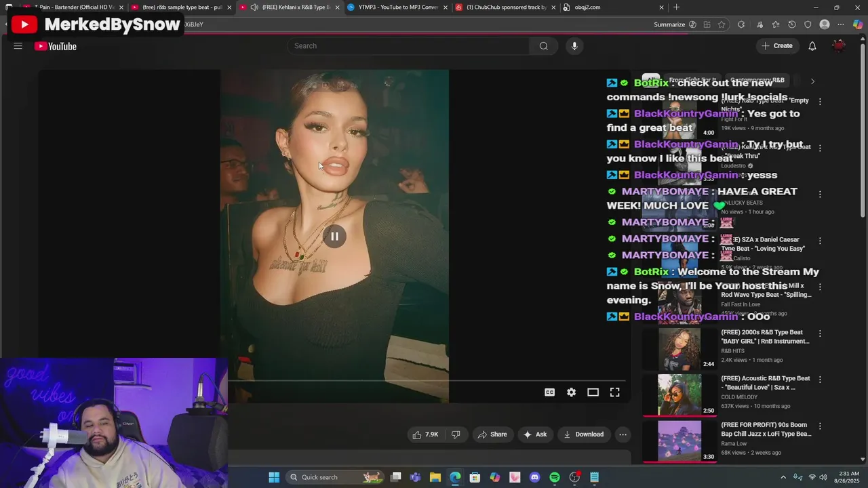Go to the YouTube home logo
This screenshot has height=488, width=868.
pyautogui.click(x=56, y=46)
